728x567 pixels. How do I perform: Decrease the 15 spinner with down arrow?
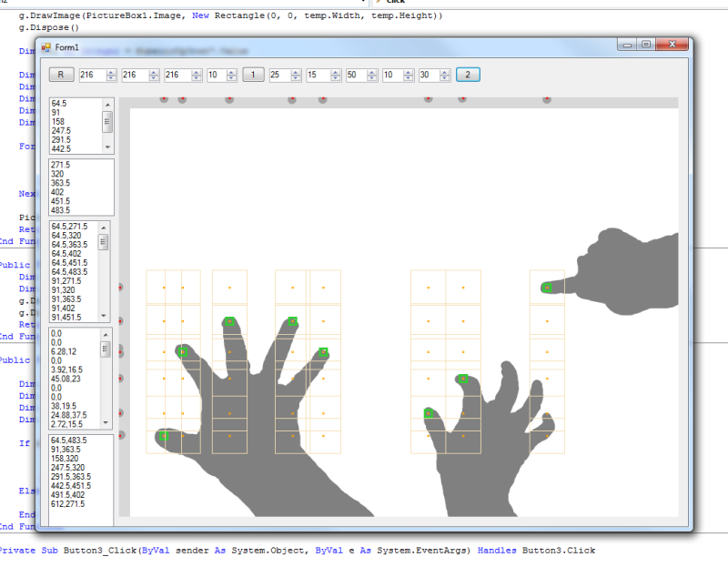click(336, 78)
